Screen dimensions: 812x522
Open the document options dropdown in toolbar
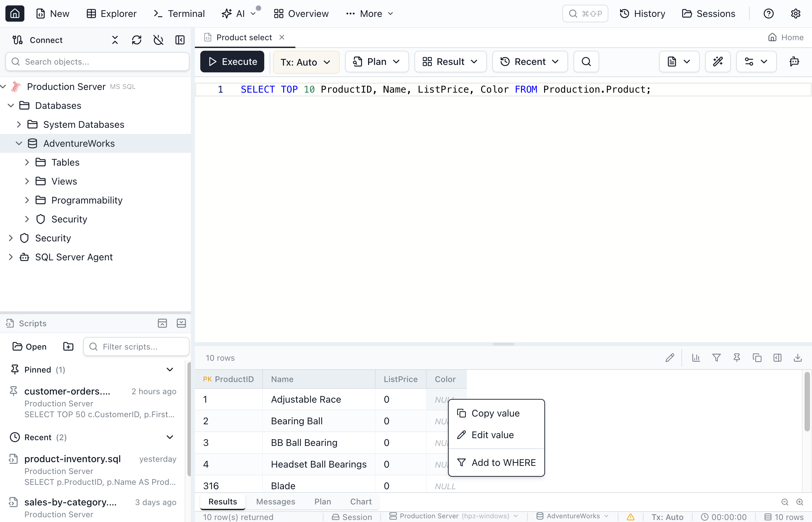click(x=679, y=62)
